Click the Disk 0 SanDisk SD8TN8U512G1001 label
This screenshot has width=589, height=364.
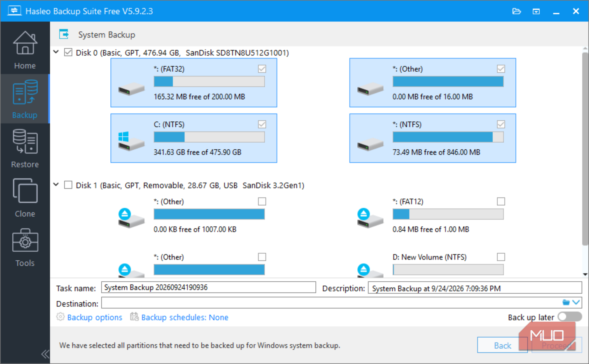tap(182, 53)
